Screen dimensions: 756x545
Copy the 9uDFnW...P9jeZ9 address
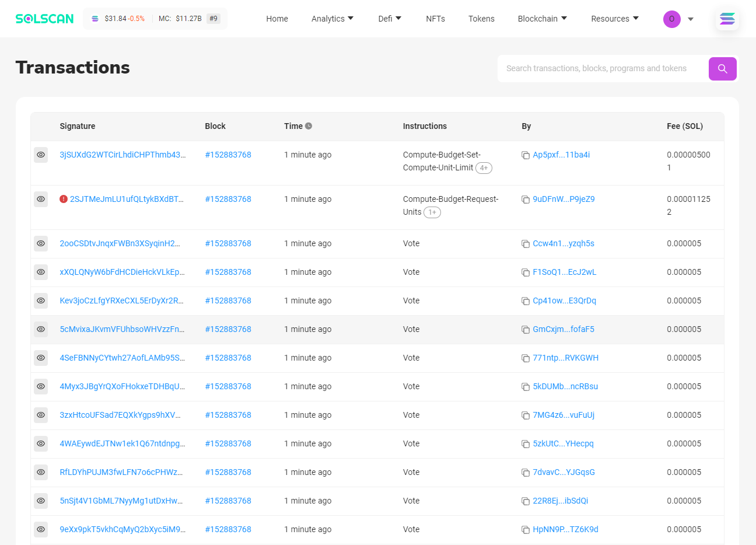526,200
